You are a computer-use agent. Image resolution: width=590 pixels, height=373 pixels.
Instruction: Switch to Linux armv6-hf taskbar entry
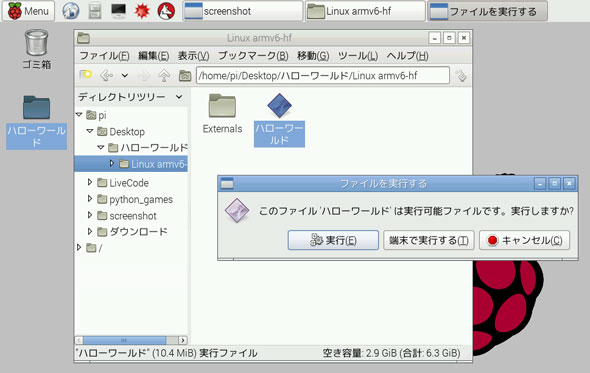(x=365, y=11)
